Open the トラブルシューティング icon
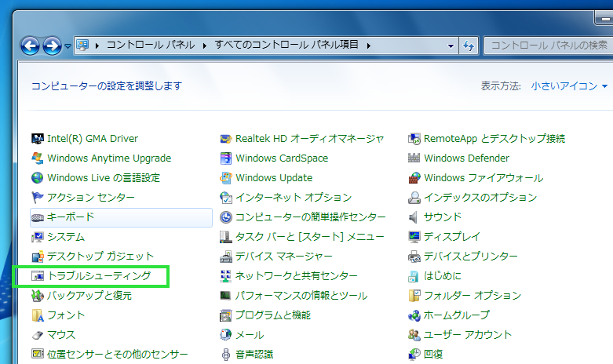This screenshot has width=613, height=364. pos(38,275)
